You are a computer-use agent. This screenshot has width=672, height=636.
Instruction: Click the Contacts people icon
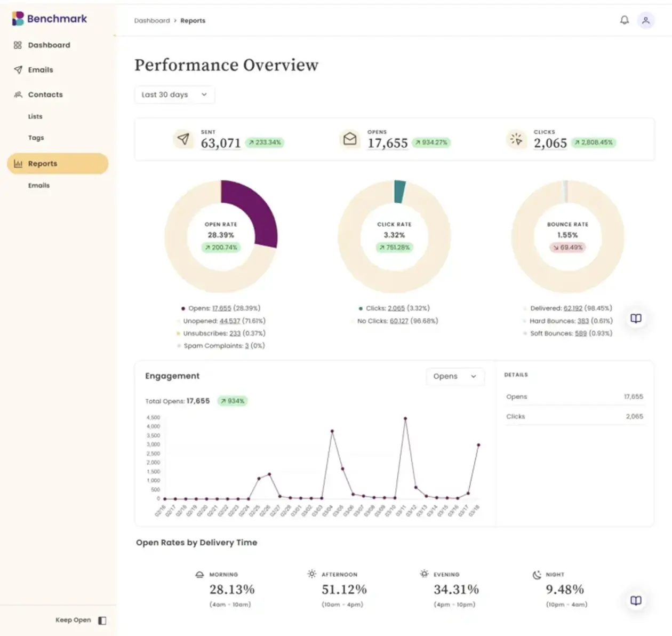coord(17,94)
